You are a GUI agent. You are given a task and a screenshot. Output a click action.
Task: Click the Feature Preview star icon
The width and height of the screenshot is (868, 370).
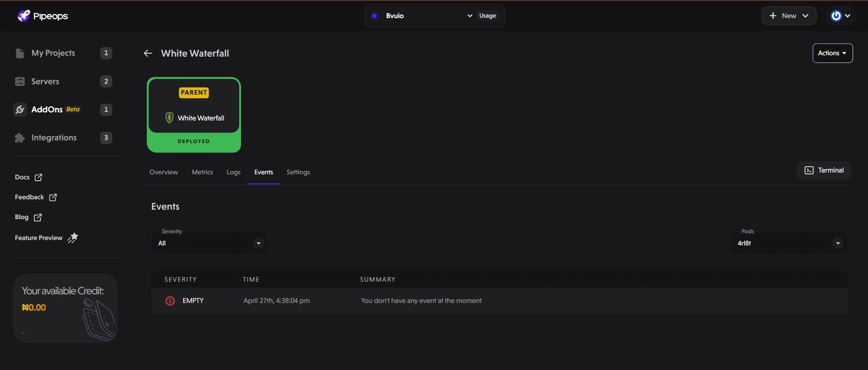(73, 238)
